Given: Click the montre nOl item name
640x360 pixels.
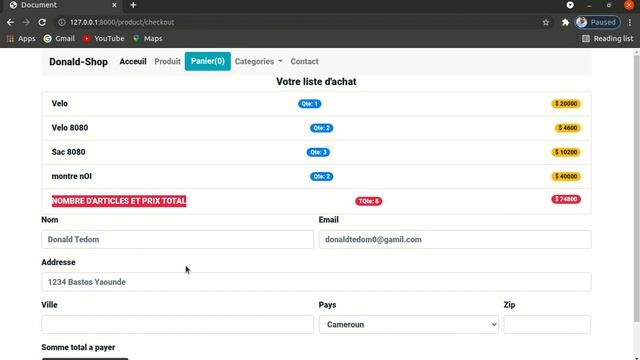Looking at the screenshot, I should tap(71, 176).
